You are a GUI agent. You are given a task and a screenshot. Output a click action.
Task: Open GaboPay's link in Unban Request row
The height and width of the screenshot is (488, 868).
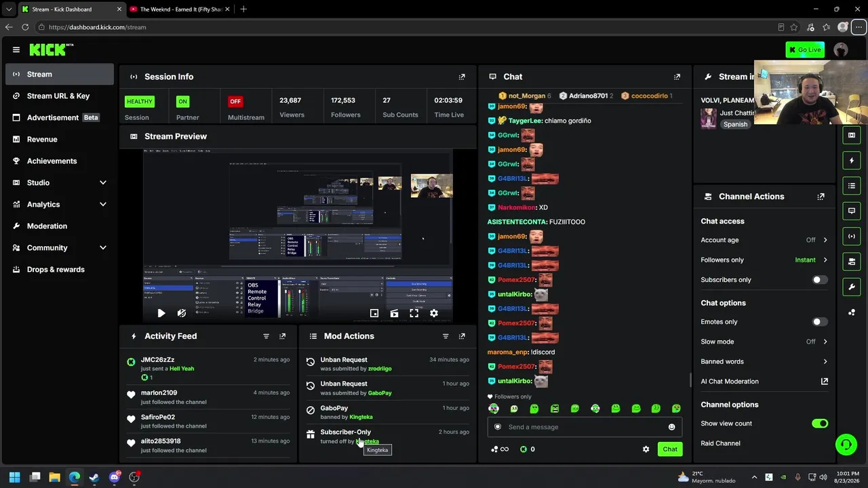380,393
